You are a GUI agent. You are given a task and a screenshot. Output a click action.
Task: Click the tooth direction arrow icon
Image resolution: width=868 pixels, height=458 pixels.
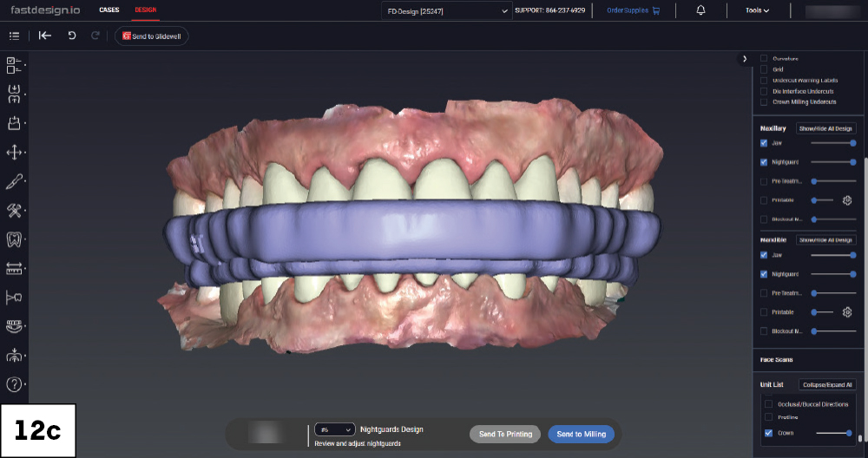point(14,298)
